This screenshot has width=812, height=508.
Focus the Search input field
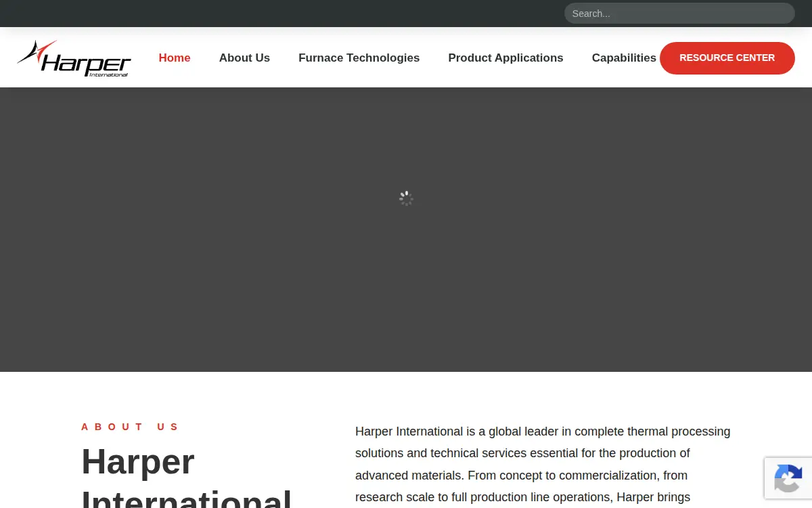pos(679,14)
